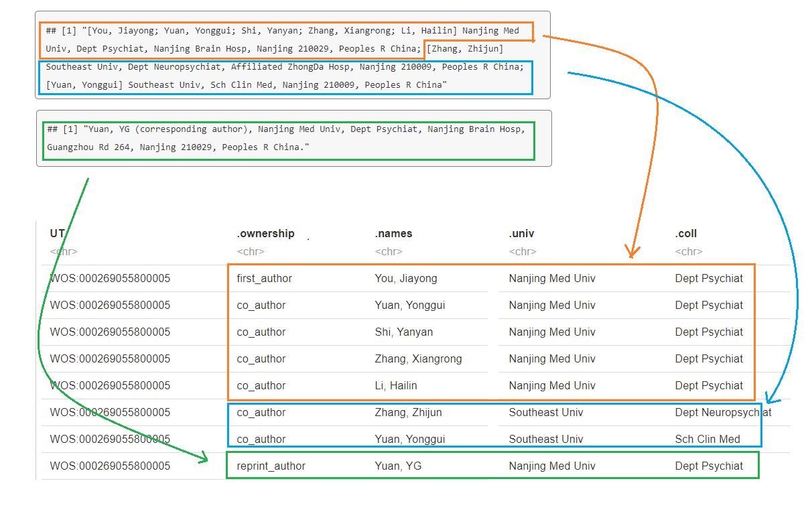Image resolution: width=806 pixels, height=532 pixels.
Task: Select the .ownership column header
Action: (x=265, y=234)
